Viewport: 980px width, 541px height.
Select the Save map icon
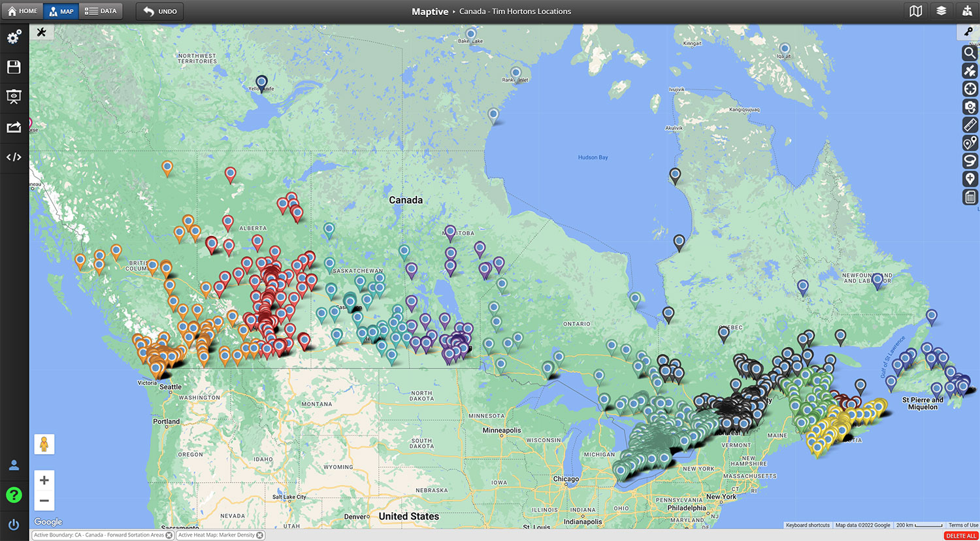(14, 67)
